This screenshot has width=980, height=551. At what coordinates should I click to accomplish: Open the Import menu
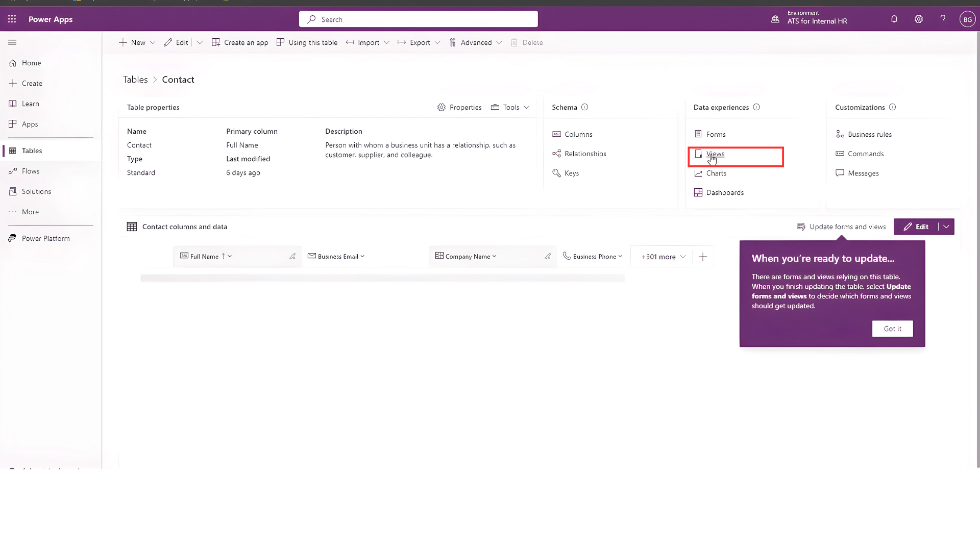pos(367,42)
